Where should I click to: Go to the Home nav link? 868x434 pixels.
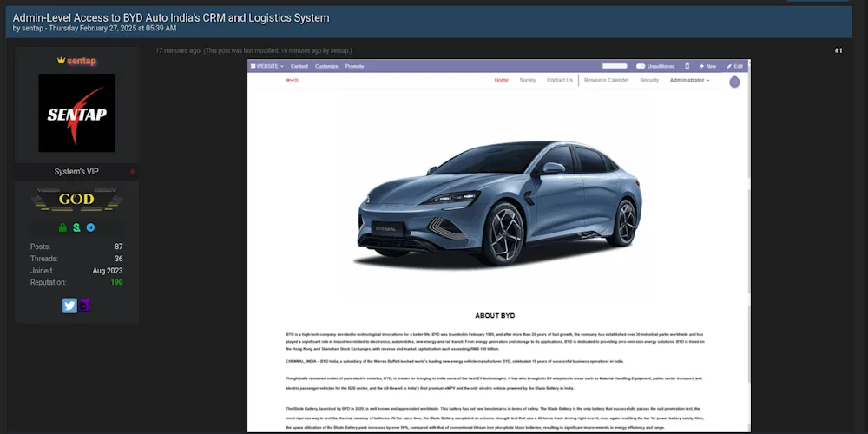click(502, 80)
